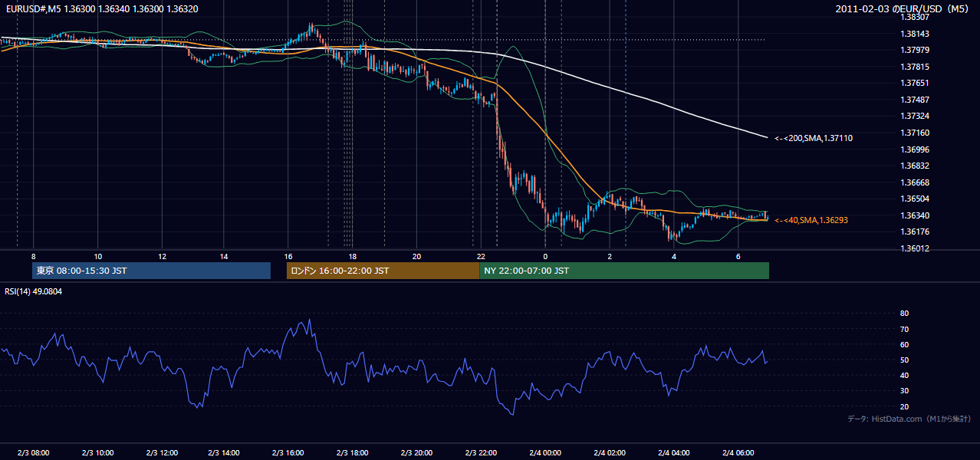
Task: Click RSI scale level 50
Action: 905,360
